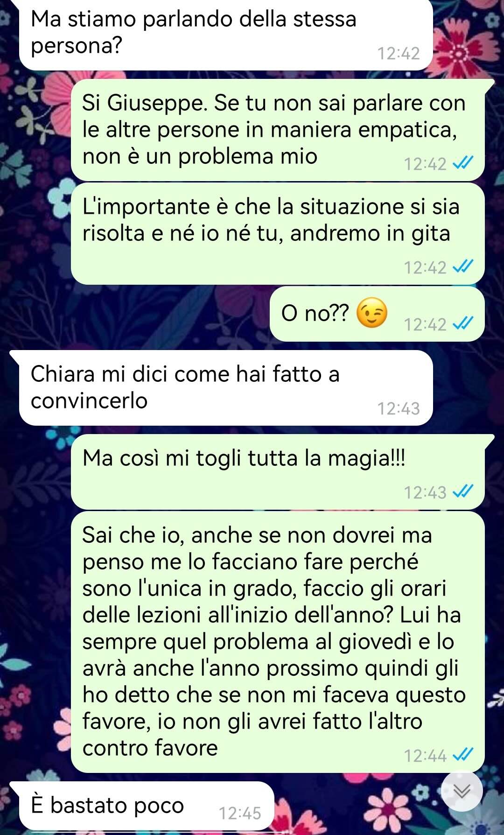The width and height of the screenshot is (504, 835).
Task: Select the 'L'importante è che la situazione' bubble
Action: [278, 233]
